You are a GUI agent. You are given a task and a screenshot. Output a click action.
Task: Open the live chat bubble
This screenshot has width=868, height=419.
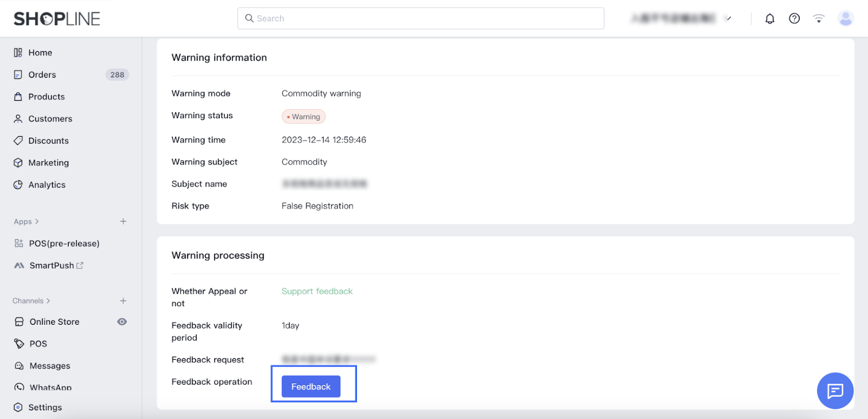click(835, 390)
